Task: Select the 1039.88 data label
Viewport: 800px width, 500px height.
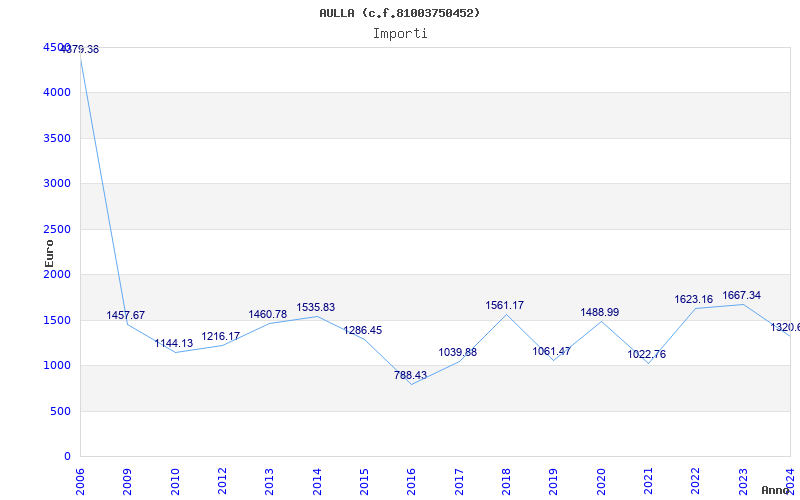Action: 458,353
